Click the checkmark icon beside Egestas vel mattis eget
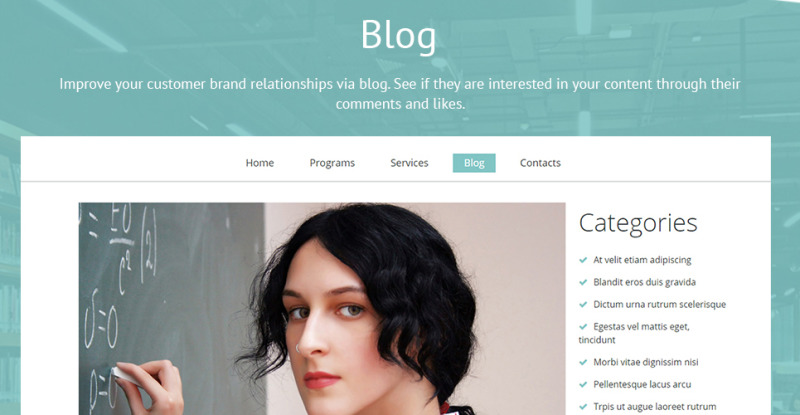 point(583,327)
